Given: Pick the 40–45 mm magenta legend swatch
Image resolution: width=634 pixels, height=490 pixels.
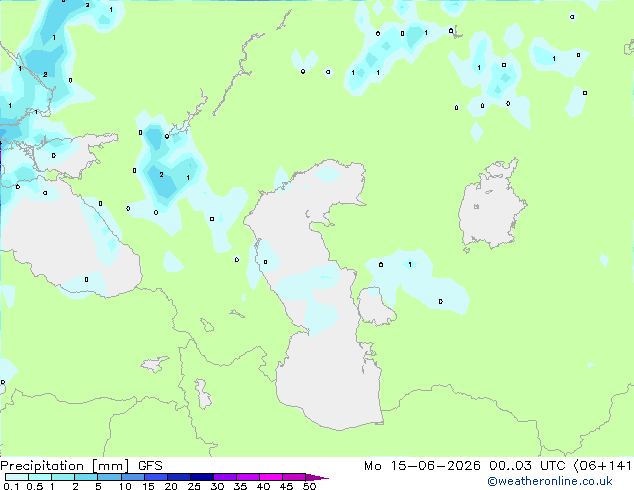Looking at the screenshot, I should 271,477.
